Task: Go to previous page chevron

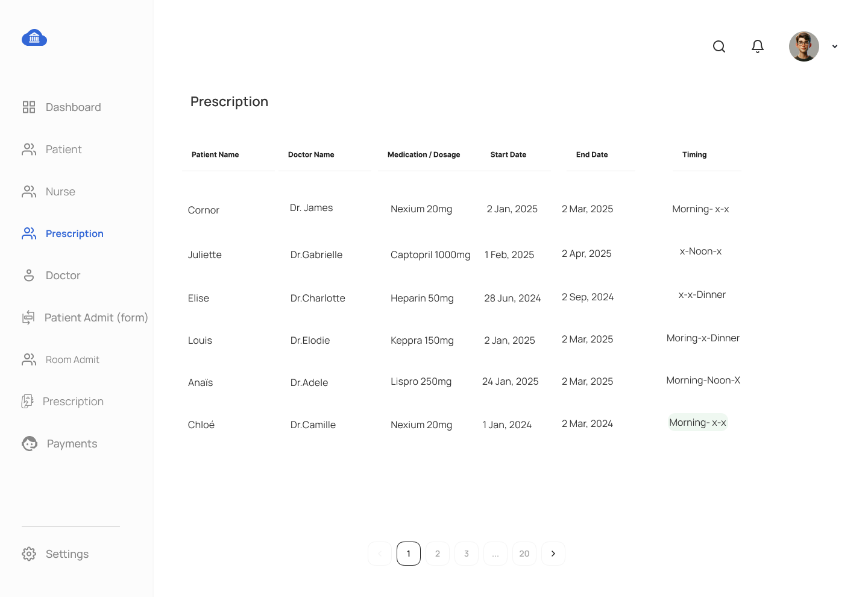Action: [380, 554]
